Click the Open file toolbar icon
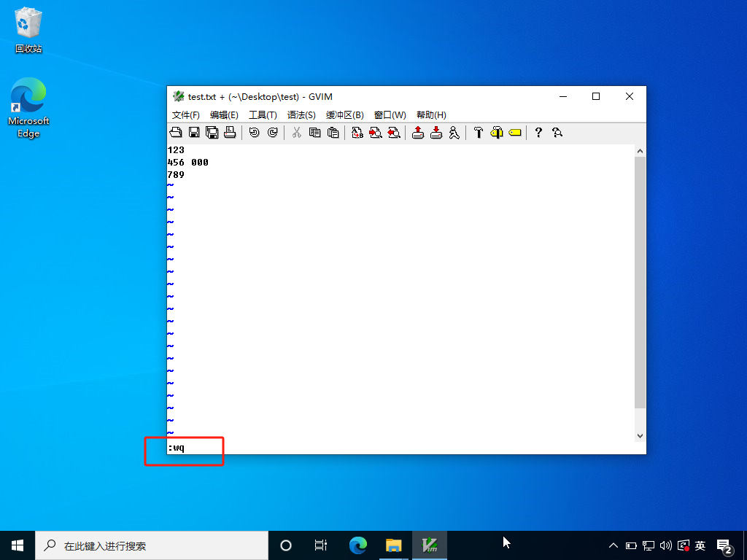The image size is (747, 560). (x=176, y=133)
